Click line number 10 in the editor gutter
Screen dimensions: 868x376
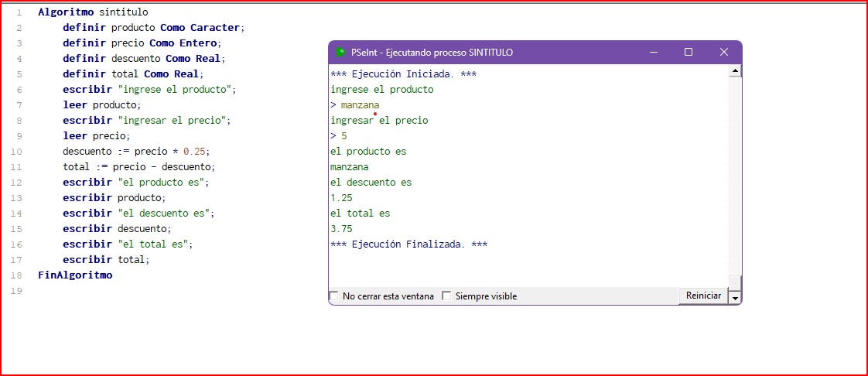(x=17, y=152)
